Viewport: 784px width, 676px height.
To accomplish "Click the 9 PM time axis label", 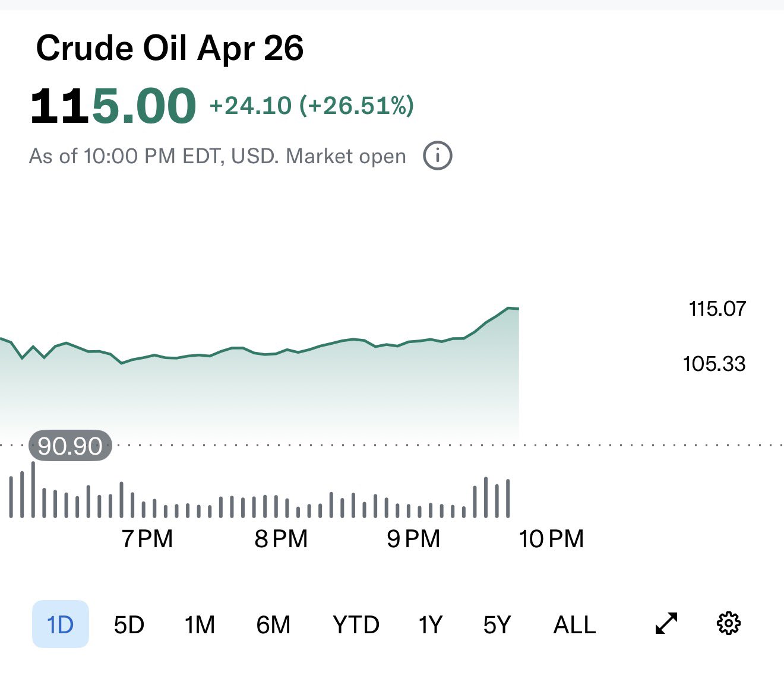I will pyautogui.click(x=413, y=539).
